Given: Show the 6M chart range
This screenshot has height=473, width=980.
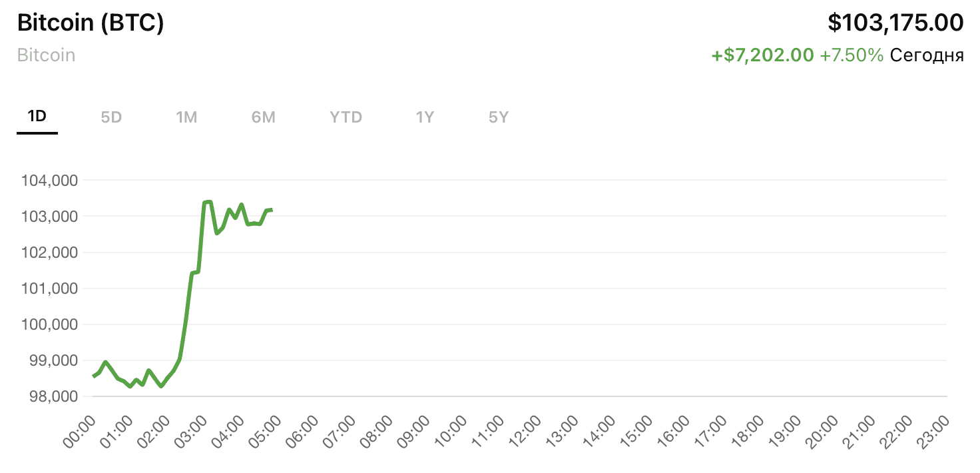Looking at the screenshot, I should 263,118.
